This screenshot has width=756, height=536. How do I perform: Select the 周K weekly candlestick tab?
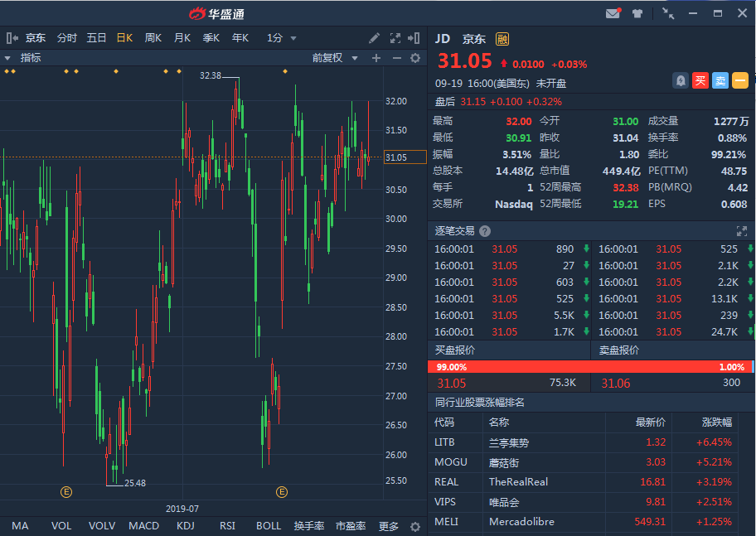click(153, 38)
